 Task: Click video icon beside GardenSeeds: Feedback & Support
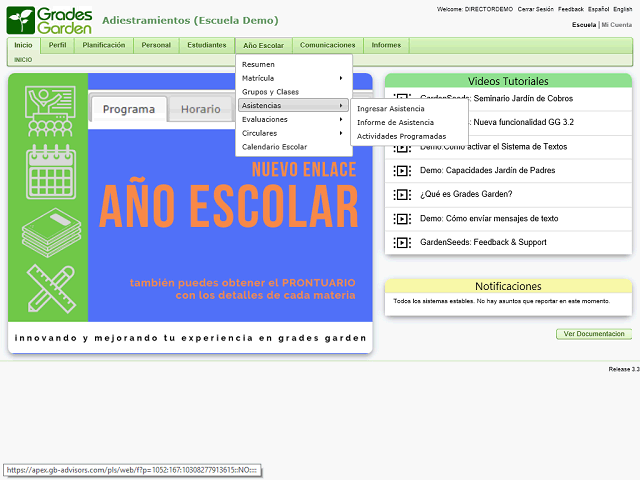coord(402,242)
